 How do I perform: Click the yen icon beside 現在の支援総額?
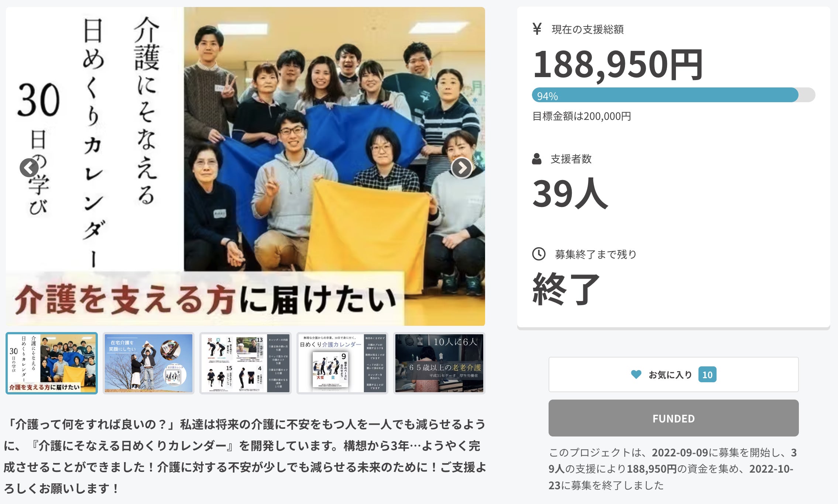[537, 29]
